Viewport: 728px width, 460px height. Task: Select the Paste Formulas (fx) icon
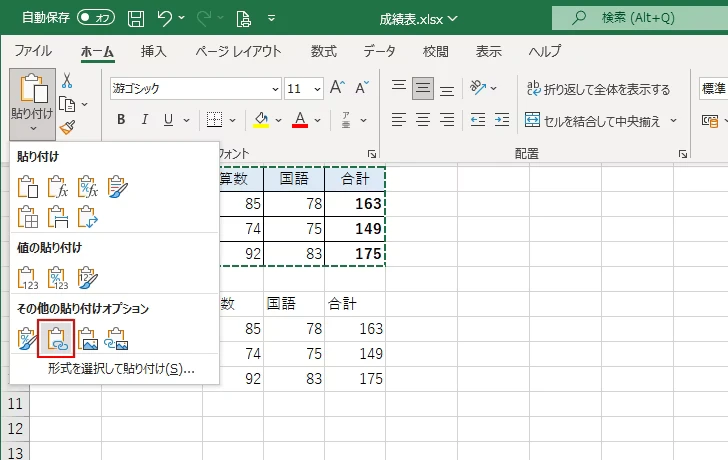(58, 185)
